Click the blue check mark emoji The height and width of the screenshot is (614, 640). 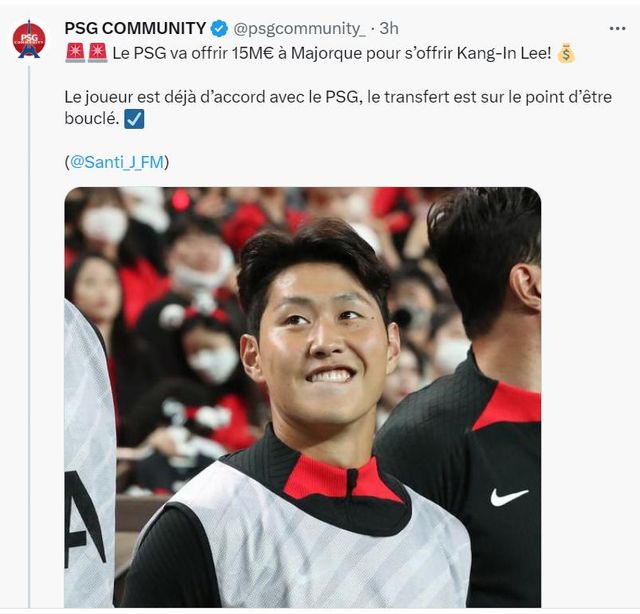click(x=134, y=119)
